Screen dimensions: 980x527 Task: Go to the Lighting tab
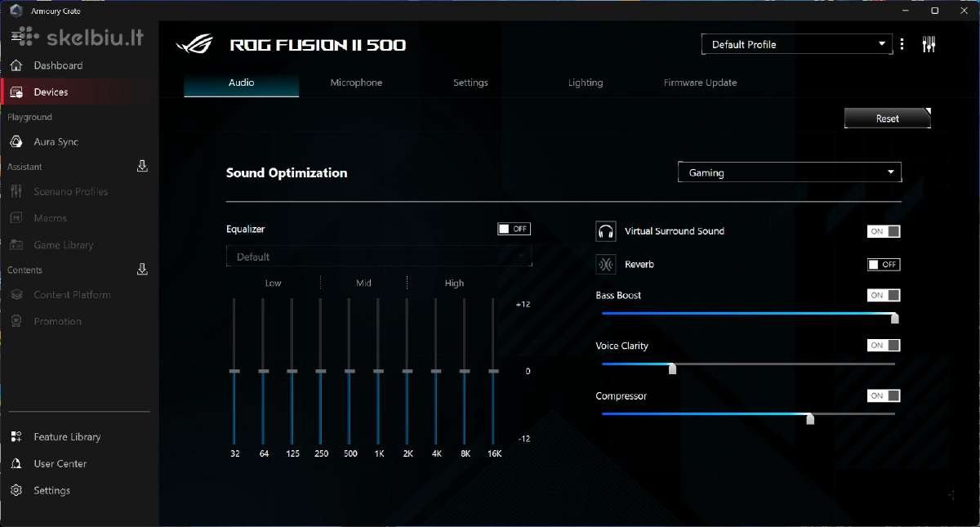586,83
